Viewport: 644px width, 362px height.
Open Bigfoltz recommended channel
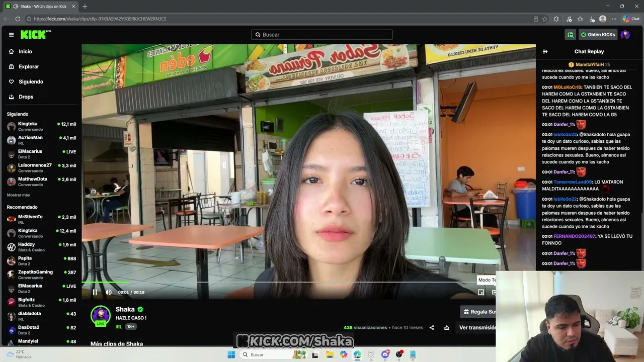pyautogui.click(x=41, y=302)
